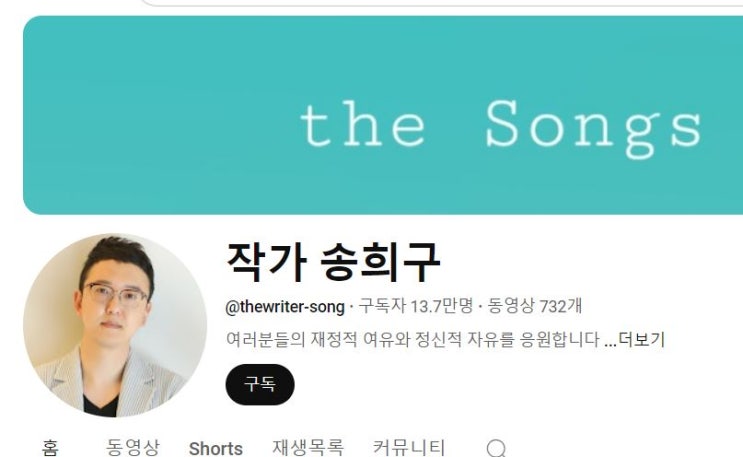Select the 재생목록 tab

point(308,448)
